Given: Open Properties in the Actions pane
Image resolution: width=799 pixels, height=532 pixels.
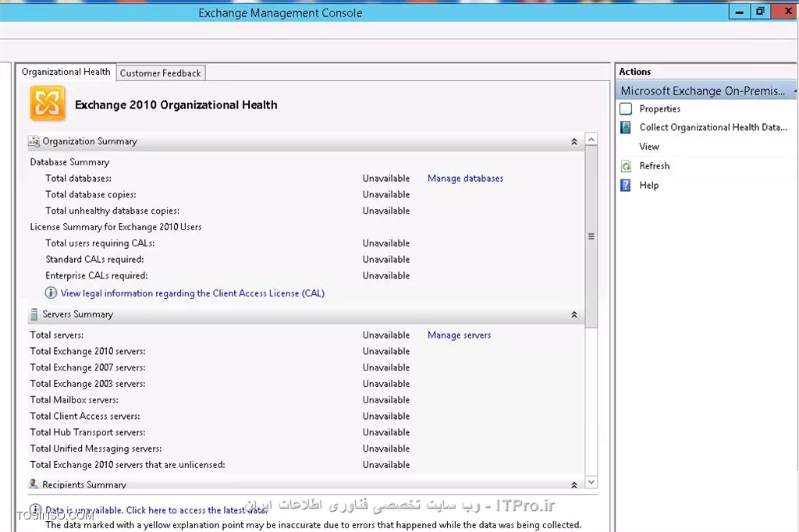Looking at the screenshot, I should pos(660,108).
